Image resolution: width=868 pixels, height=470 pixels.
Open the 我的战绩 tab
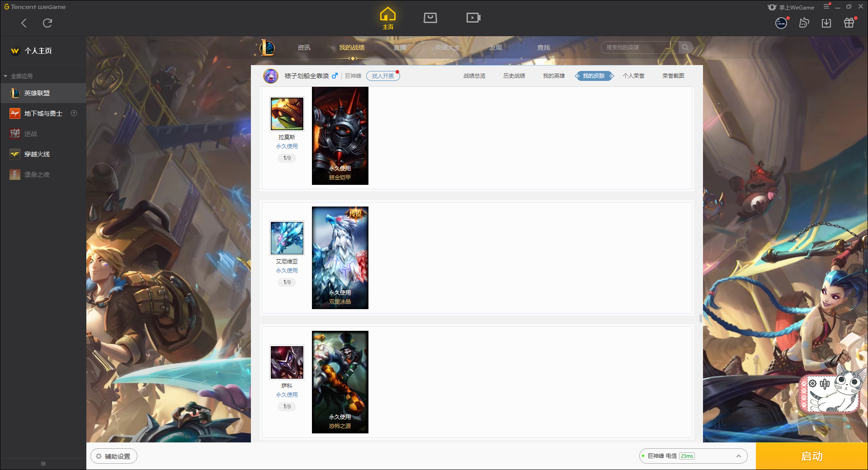pyautogui.click(x=352, y=47)
